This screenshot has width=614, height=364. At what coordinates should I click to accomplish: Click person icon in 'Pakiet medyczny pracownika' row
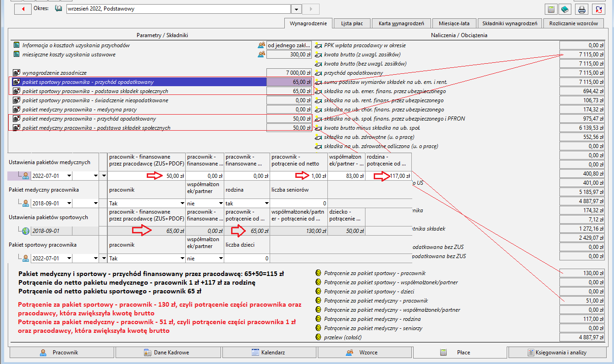pos(26,203)
